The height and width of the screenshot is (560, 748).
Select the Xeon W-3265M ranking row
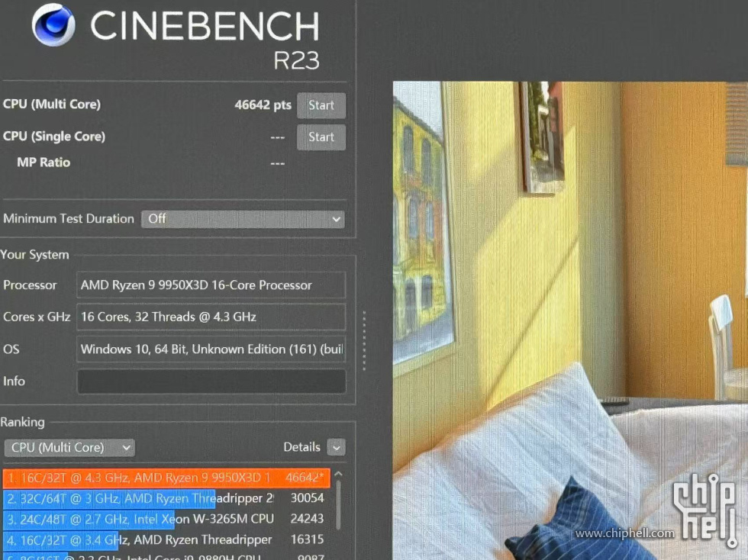(166, 519)
